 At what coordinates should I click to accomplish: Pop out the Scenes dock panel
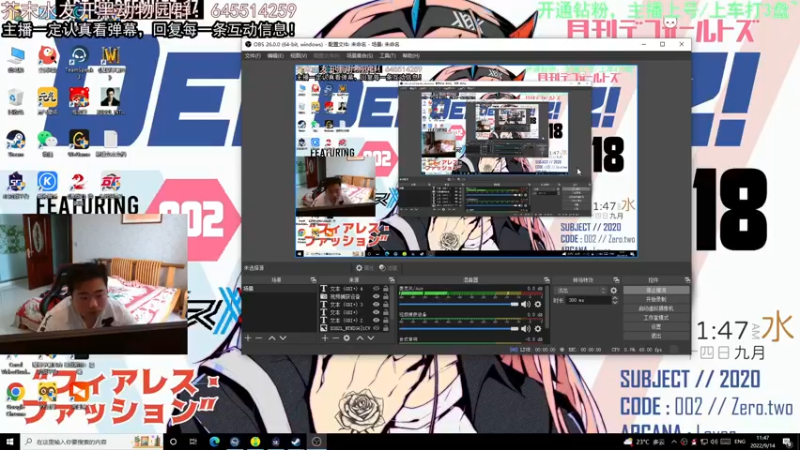click(x=313, y=280)
